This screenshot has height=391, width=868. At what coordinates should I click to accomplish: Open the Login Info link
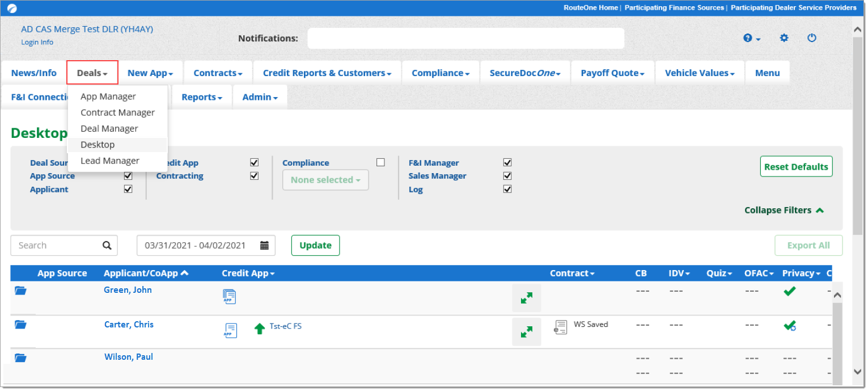[x=37, y=42]
